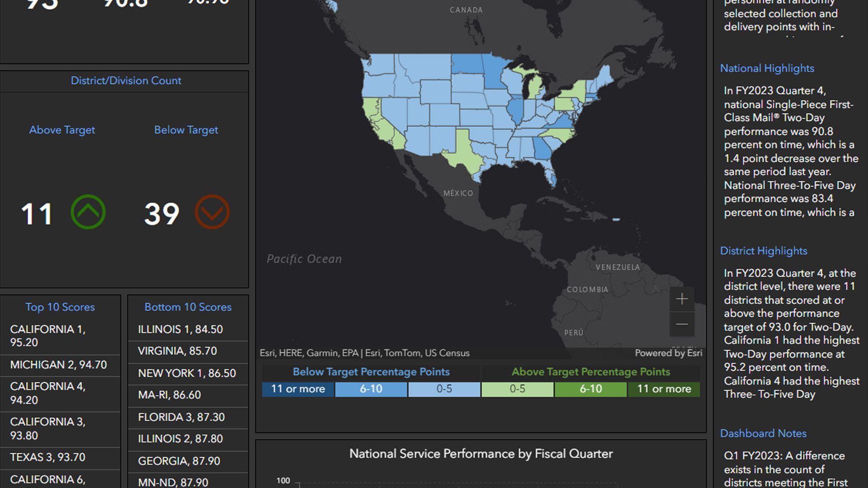868x488 pixels.
Task: Click ILLINOIS 1, 84.50 in Bottom 10
Action: 180,329
